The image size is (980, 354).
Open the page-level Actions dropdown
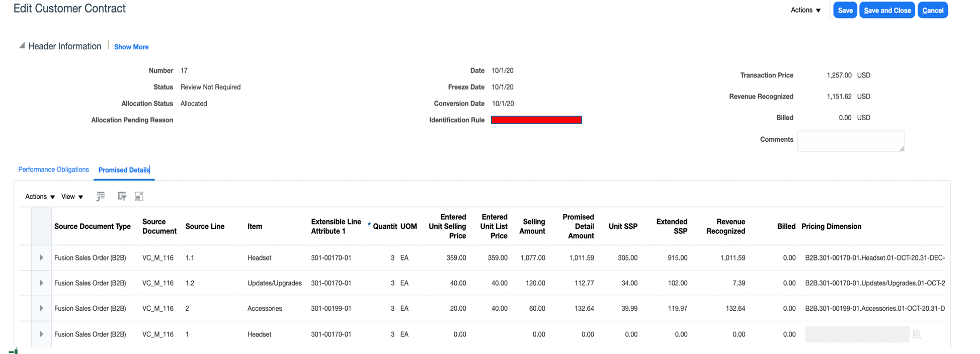pos(805,10)
